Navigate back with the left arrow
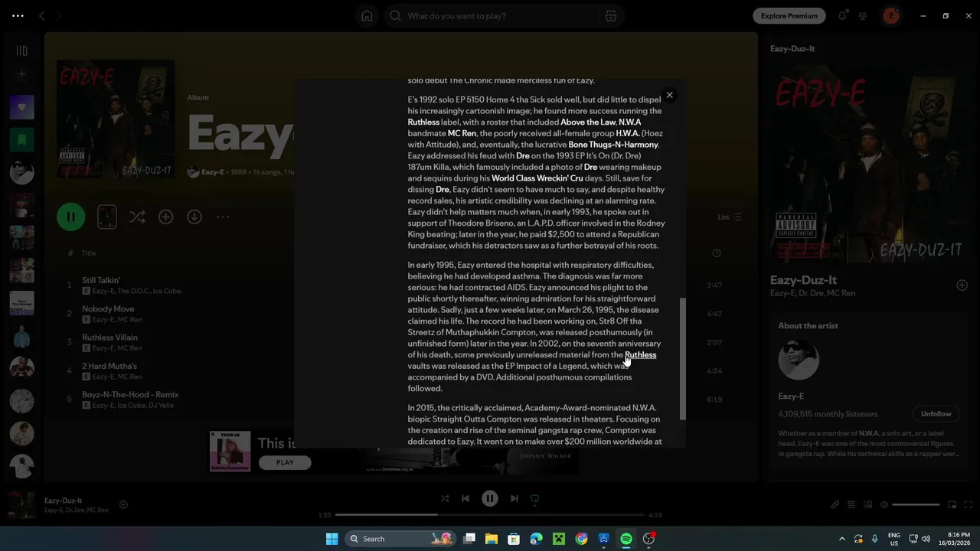980x551 pixels. (x=42, y=15)
